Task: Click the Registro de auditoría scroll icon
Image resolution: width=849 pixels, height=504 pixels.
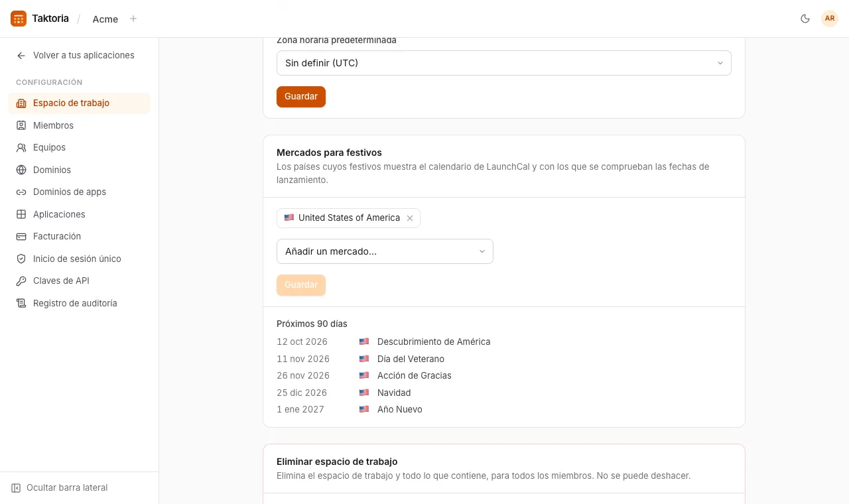Action: click(21, 303)
